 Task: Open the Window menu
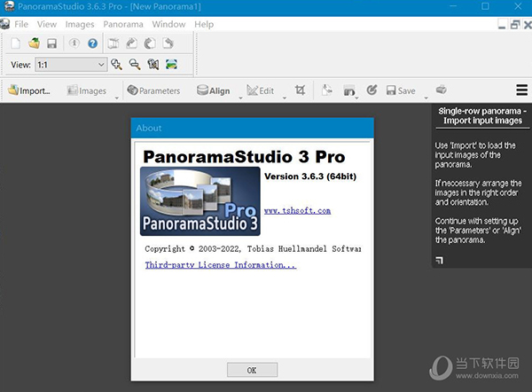point(168,24)
